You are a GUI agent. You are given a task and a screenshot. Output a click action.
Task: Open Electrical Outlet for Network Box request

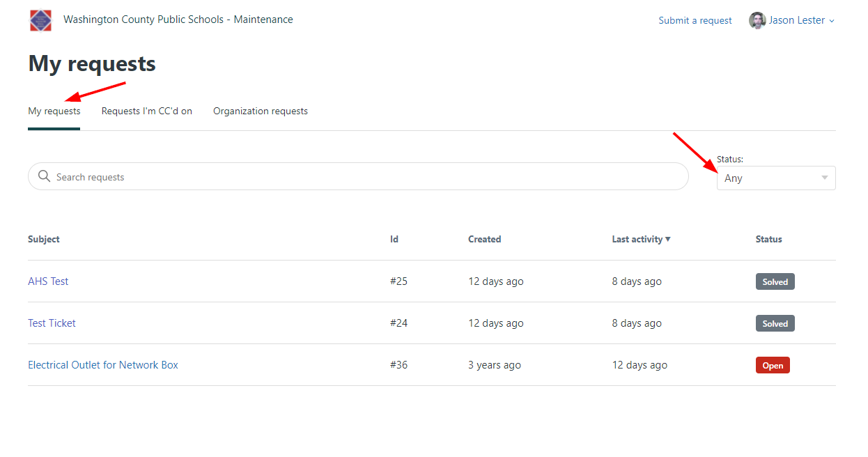click(103, 365)
